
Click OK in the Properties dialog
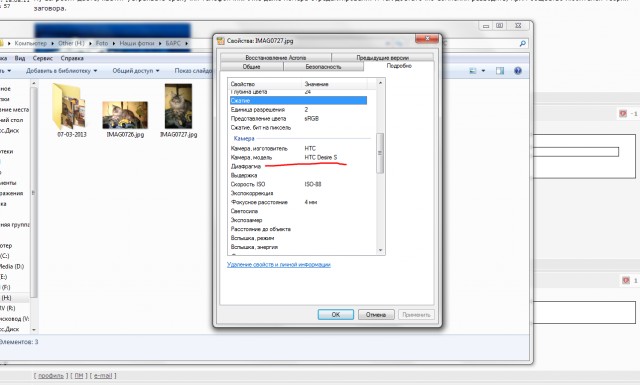pos(336,314)
